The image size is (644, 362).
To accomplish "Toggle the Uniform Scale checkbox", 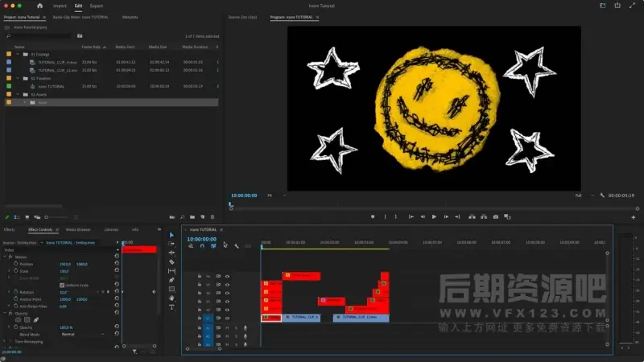I will coord(62,284).
